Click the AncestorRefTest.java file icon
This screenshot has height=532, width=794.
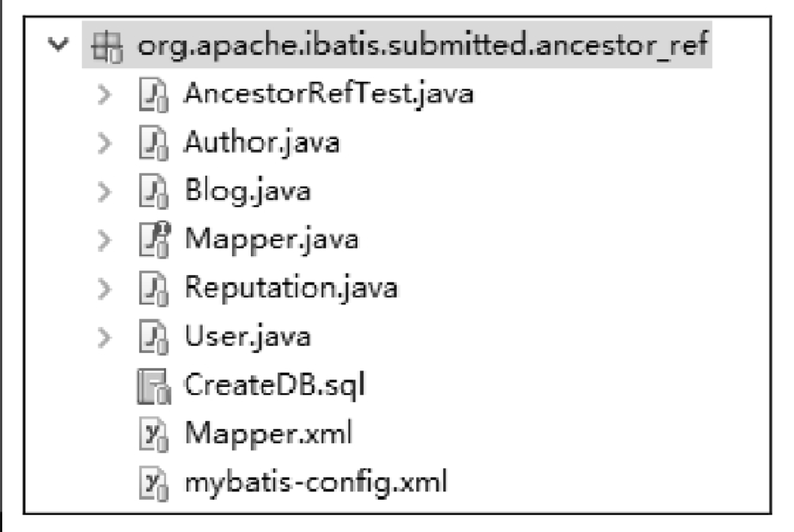pyautogui.click(x=153, y=95)
